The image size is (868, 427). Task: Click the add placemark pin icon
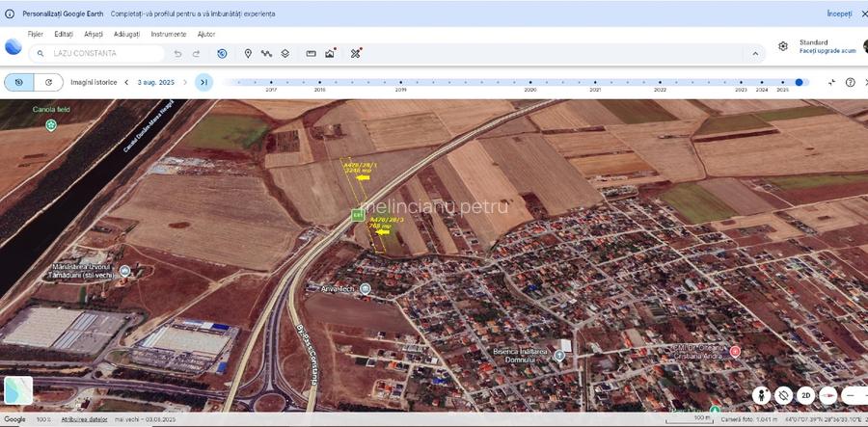pos(248,54)
